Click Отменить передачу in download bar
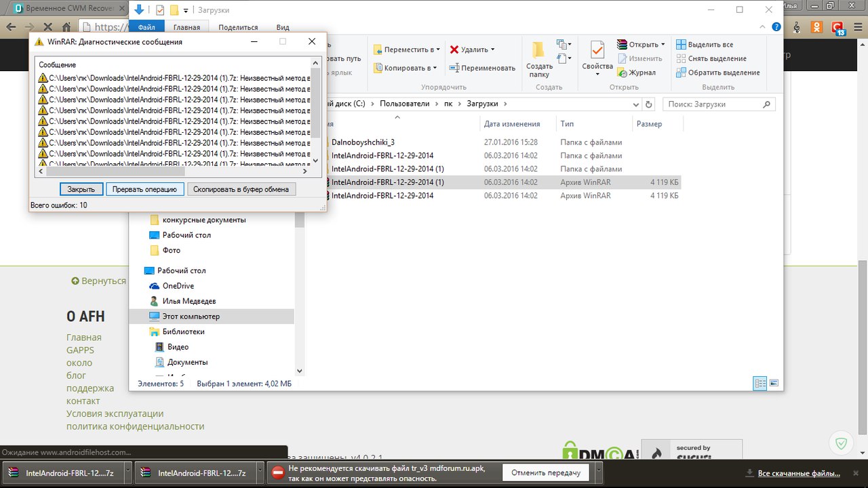The image size is (868, 488). [545, 472]
